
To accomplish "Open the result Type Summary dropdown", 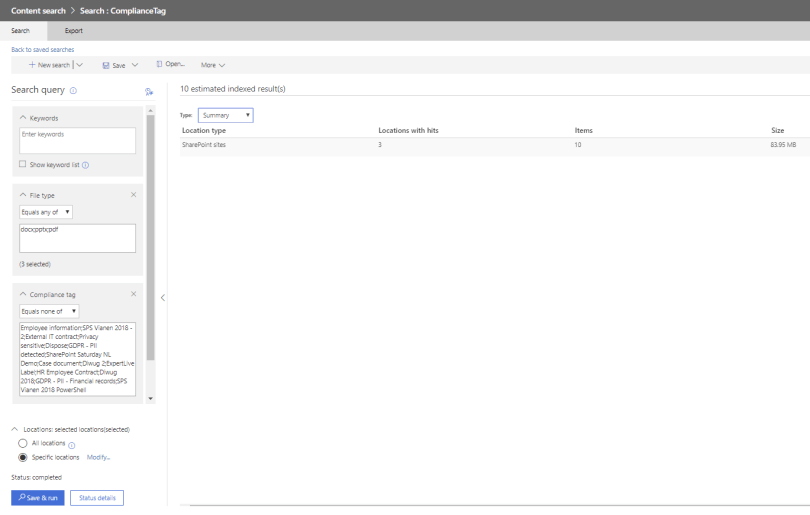I will pyautogui.click(x=225, y=115).
